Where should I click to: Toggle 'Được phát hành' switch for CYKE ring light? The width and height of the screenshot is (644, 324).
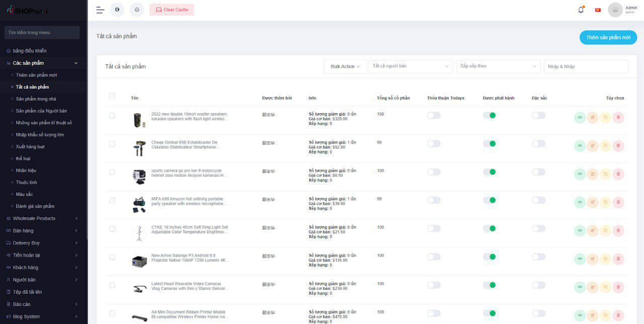coord(489,228)
